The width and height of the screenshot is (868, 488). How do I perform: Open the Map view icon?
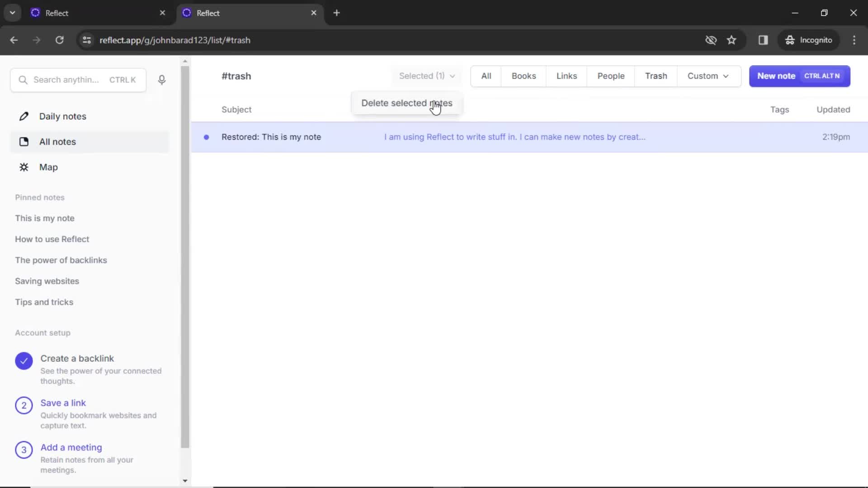[x=24, y=167]
